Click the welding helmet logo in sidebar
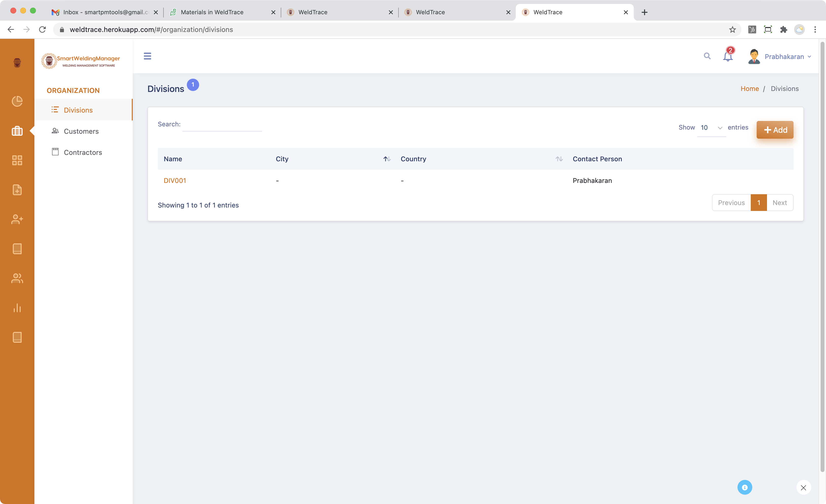Image resolution: width=826 pixels, height=504 pixels. click(17, 62)
